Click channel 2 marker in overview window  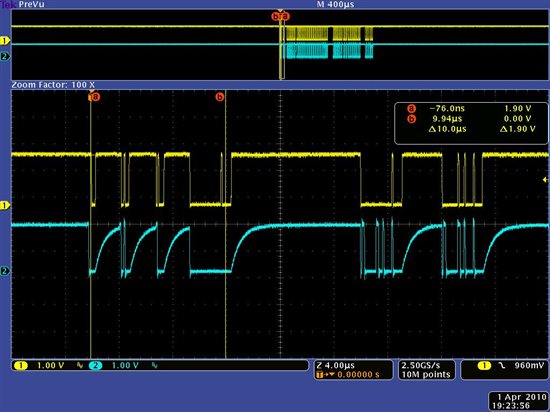[5, 56]
